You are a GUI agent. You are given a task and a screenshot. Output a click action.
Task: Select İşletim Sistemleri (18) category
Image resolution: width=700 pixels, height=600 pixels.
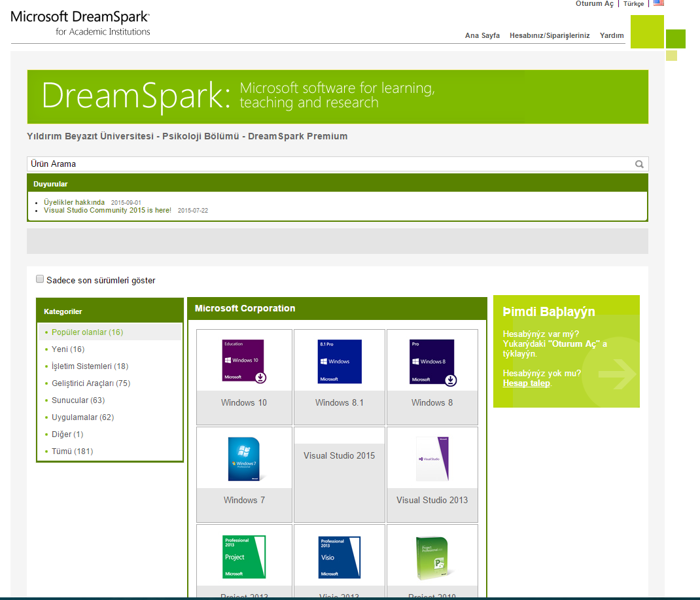[x=90, y=366]
